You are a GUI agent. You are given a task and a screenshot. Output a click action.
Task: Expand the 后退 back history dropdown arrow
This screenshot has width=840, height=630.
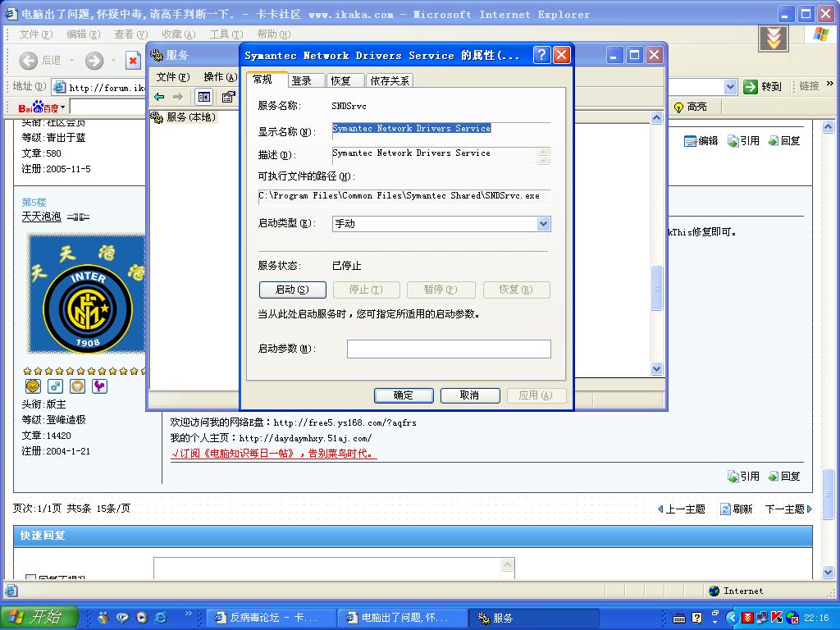point(71,61)
